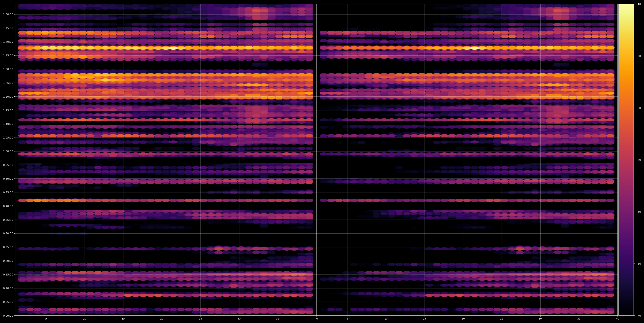Click the 1:30:00 time axis label
644x323 pixels.
click(x=8, y=69)
